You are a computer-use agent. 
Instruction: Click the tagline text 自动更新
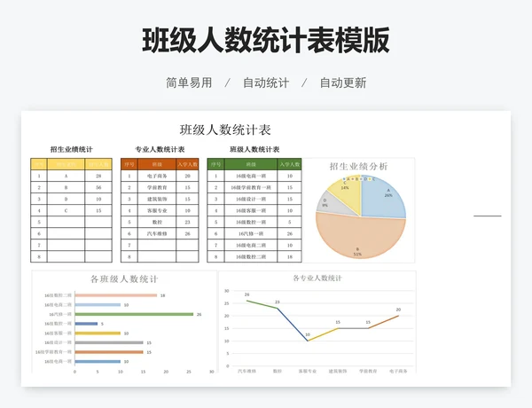[x=343, y=82]
